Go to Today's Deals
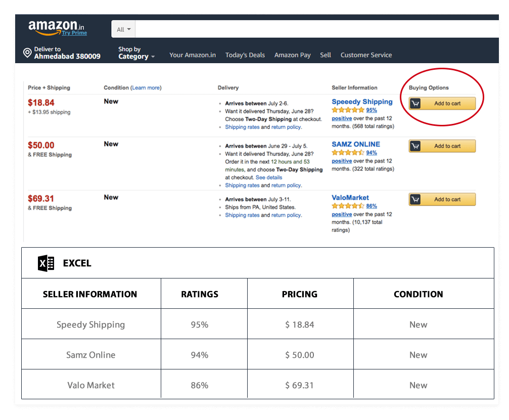 pos(245,55)
